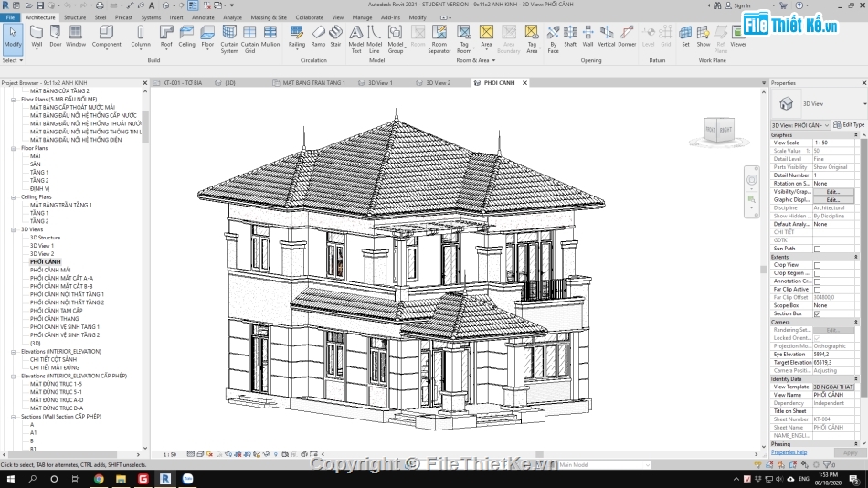Select the Floor tool
The height and width of the screenshot is (488, 868).
(x=207, y=37)
